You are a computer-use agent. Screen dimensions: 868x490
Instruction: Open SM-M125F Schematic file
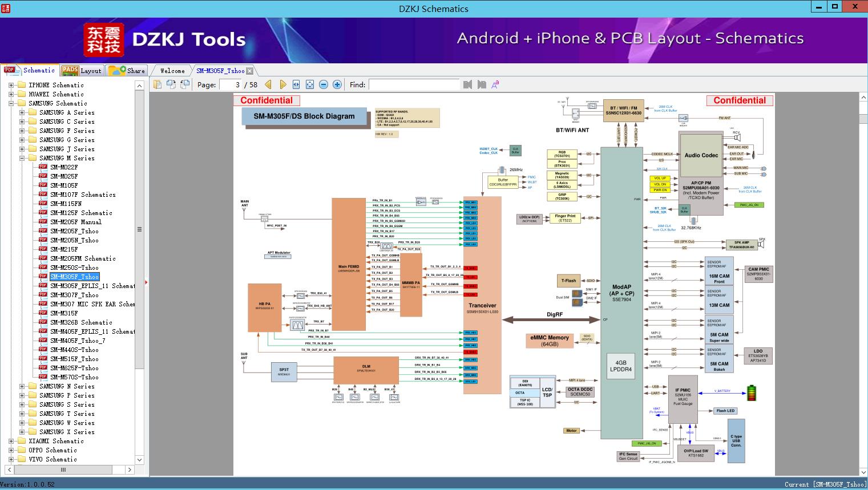coord(81,213)
